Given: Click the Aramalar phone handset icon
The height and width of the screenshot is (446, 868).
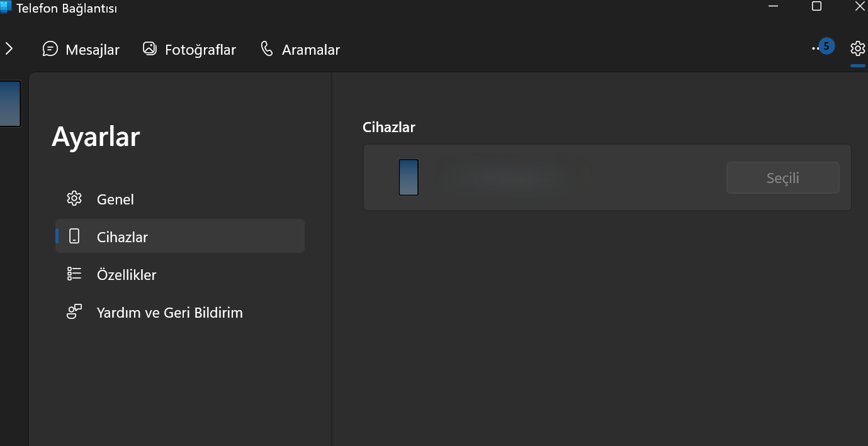Looking at the screenshot, I should click(x=267, y=48).
